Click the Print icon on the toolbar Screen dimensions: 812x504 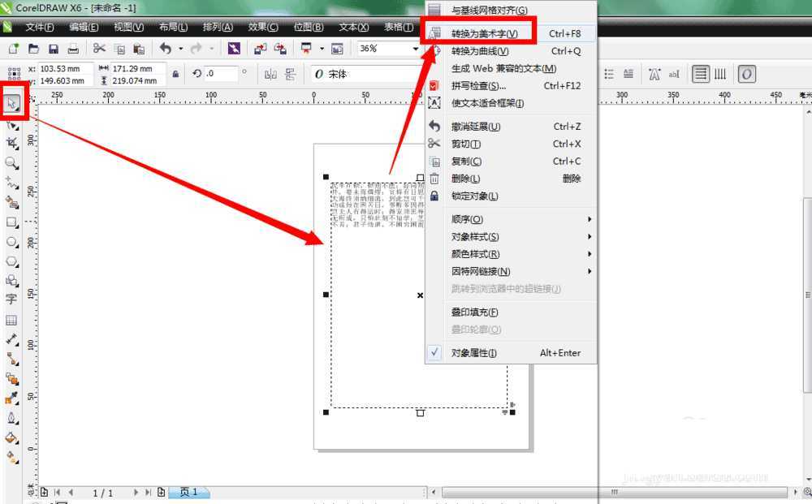pos(73,49)
